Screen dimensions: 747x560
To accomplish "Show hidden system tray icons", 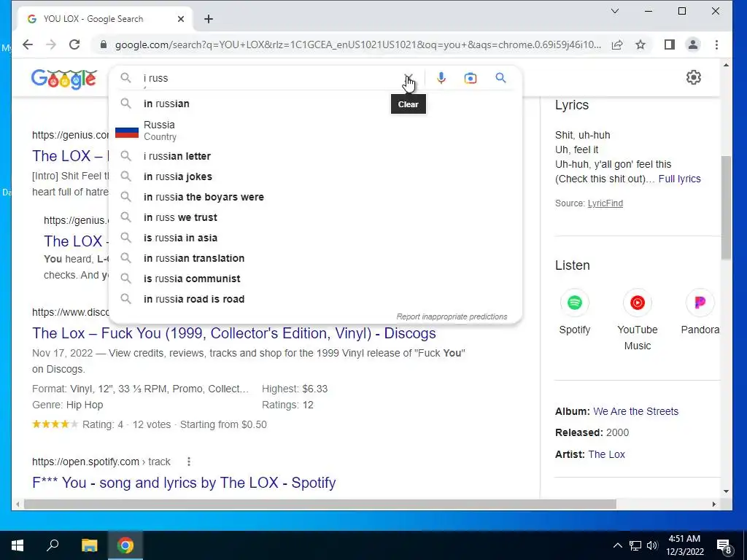I will [617, 545].
